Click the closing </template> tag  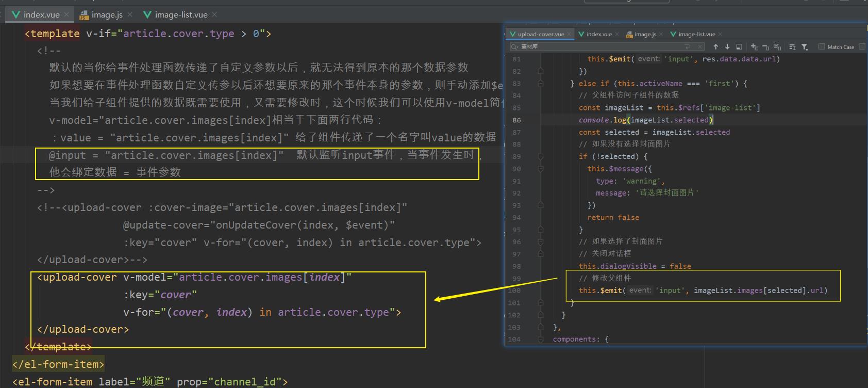pyautogui.click(x=58, y=347)
